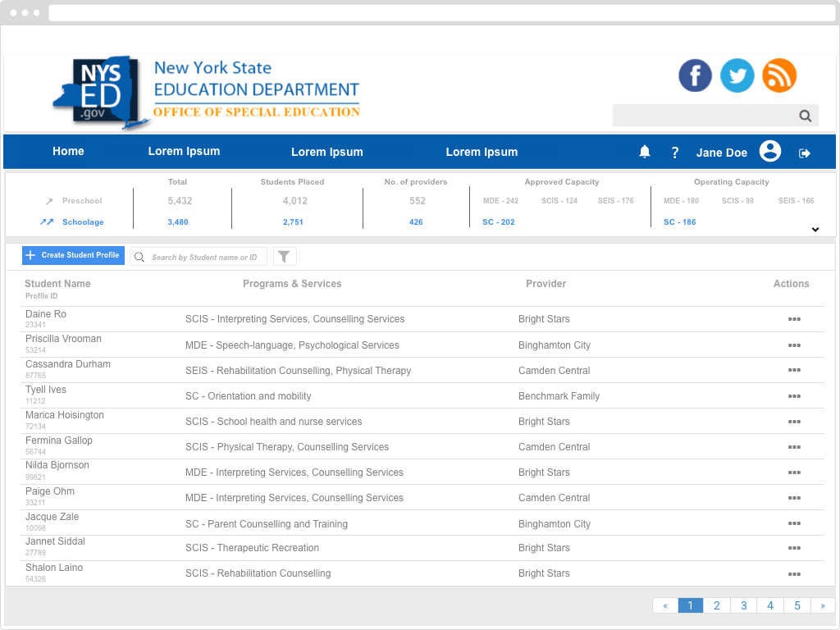The height and width of the screenshot is (630, 840).
Task: Open the Facebook social icon
Action: 695,75
